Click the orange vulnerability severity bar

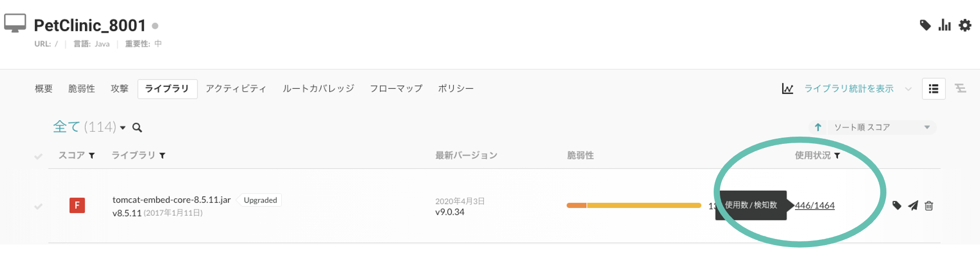576,205
